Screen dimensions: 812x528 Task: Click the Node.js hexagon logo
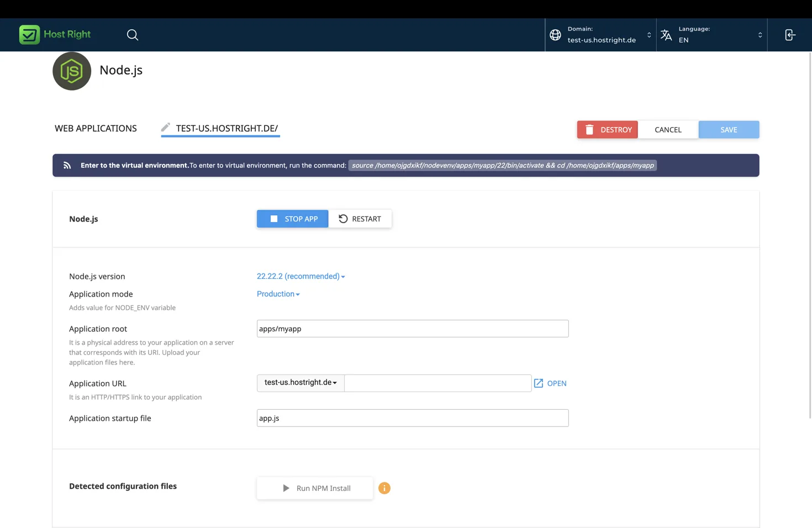pyautogui.click(x=72, y=71)
